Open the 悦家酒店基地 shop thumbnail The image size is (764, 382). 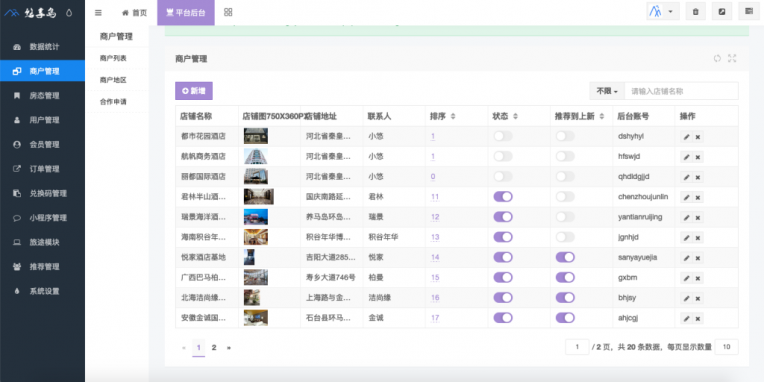pyautogui.click(x=249, y=257)
